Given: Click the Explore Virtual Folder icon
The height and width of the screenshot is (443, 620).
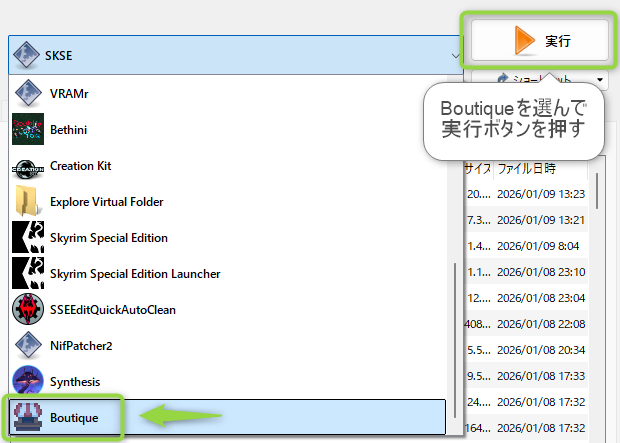Looking at the screenshot, I should point(25,201).
